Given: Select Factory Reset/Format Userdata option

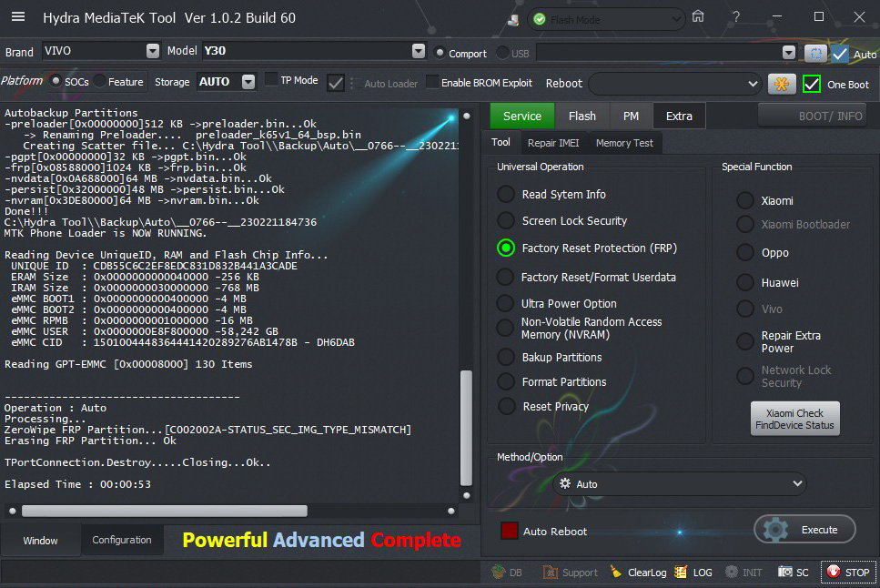Looking at the screenshot, I should (x=505, y=277).
